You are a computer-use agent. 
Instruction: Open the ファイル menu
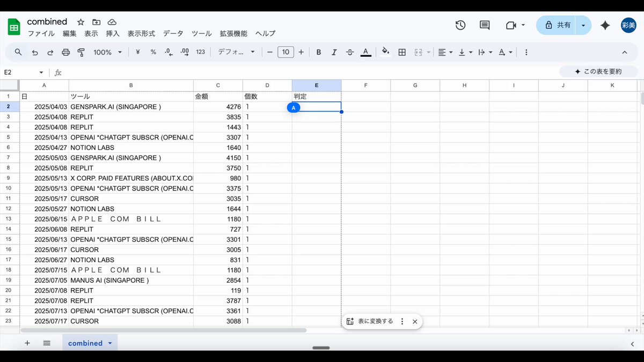(x=41, y=33)
